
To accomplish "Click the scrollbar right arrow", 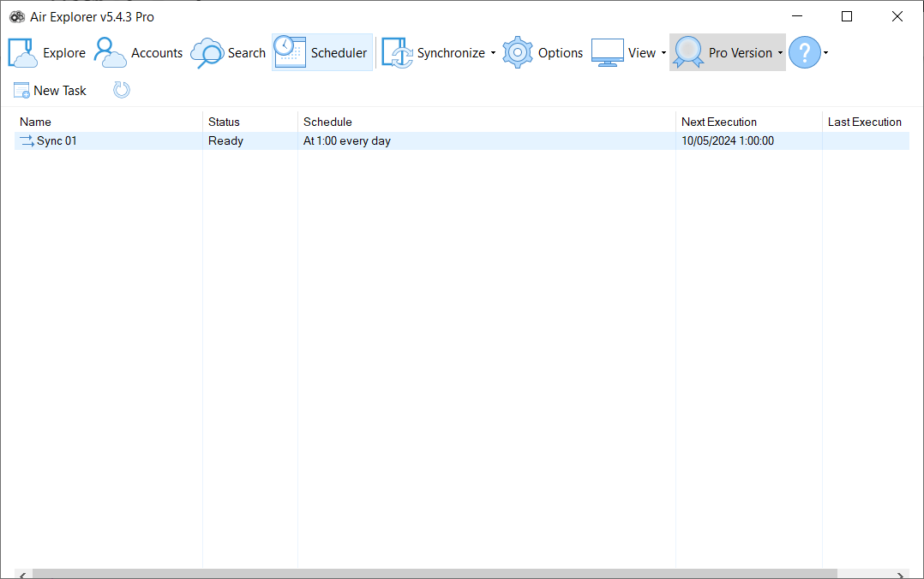I will click(x=900, y=574).
